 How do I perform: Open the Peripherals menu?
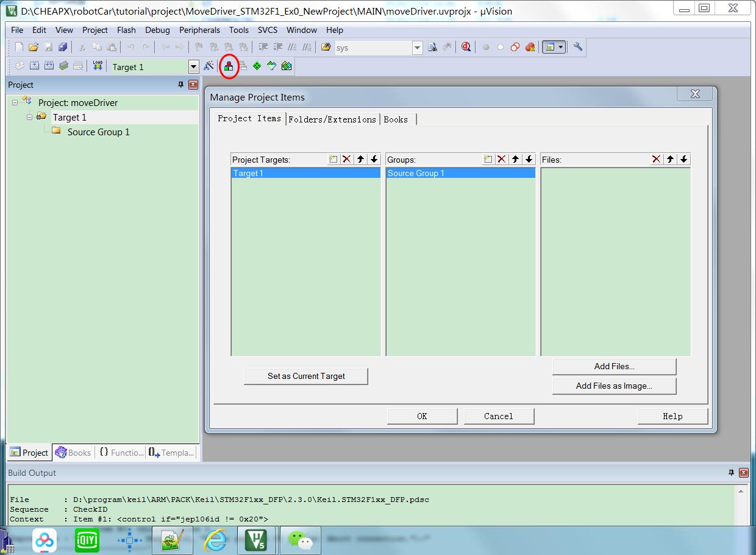tap(199, 30)
